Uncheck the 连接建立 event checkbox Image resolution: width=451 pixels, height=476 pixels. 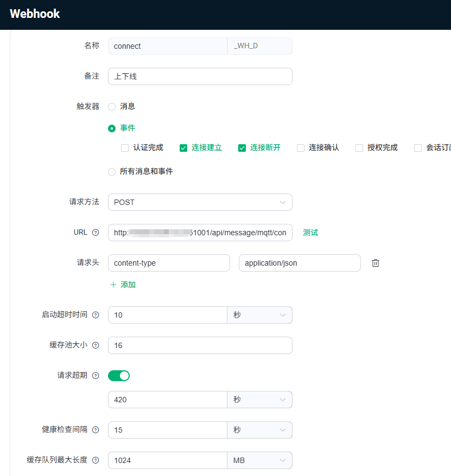(x=183, y=148)
